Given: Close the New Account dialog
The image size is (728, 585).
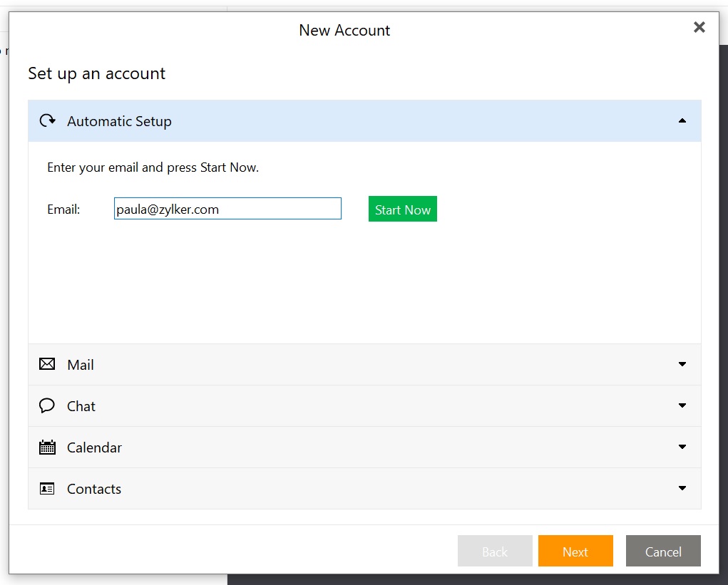Looking at the screenshot, I should pos(699,27).
